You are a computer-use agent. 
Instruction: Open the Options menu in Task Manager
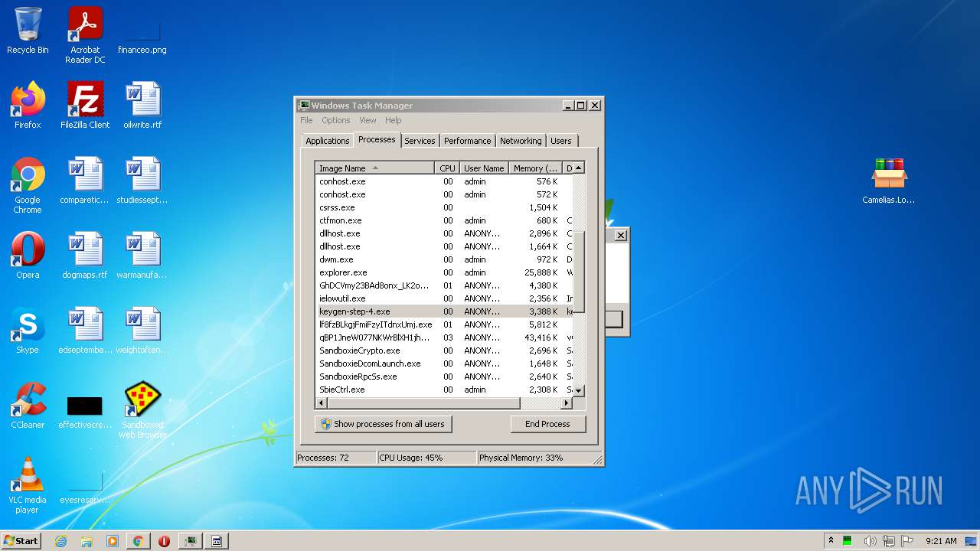336,120
